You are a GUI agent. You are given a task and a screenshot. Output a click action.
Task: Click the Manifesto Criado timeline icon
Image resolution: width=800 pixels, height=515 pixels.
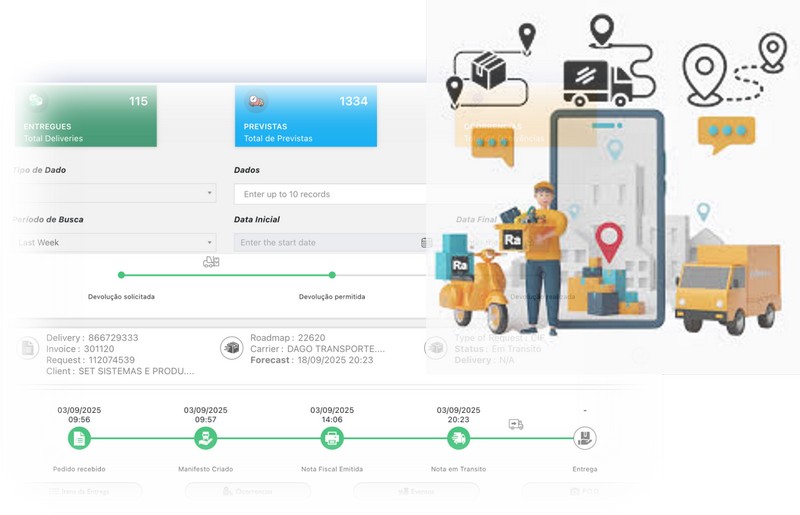[x=206, y=438]
